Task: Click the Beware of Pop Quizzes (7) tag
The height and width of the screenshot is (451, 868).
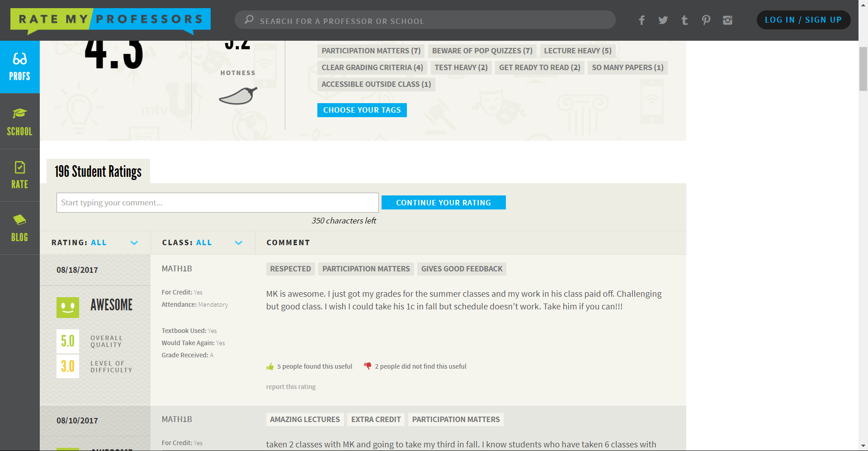Action: [x=482, y=51]
